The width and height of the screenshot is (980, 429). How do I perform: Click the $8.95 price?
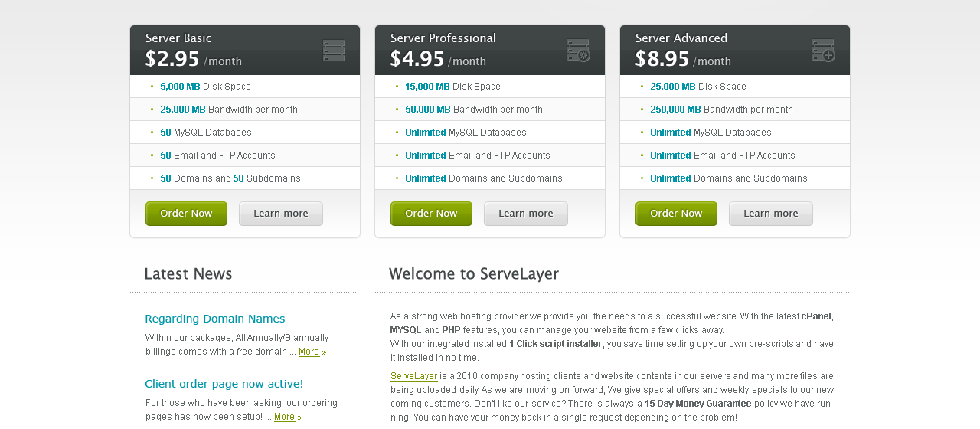pos(662,59)
